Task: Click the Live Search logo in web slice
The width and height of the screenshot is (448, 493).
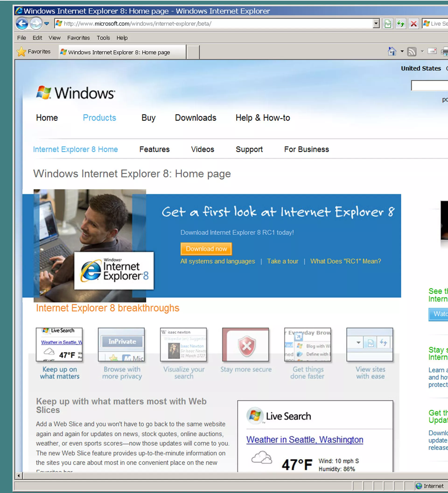Action: (x=279, y=416)
